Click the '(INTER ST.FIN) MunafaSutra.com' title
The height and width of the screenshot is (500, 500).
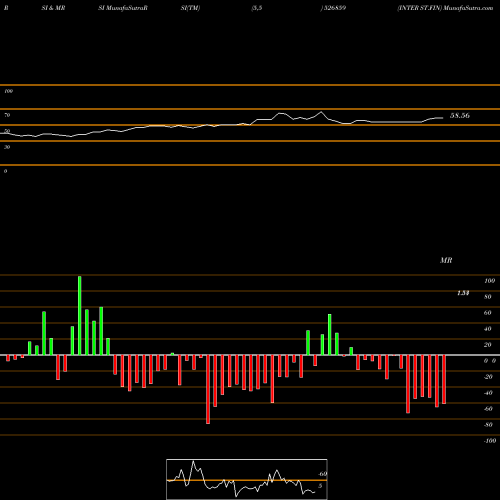tap(445, 8)
